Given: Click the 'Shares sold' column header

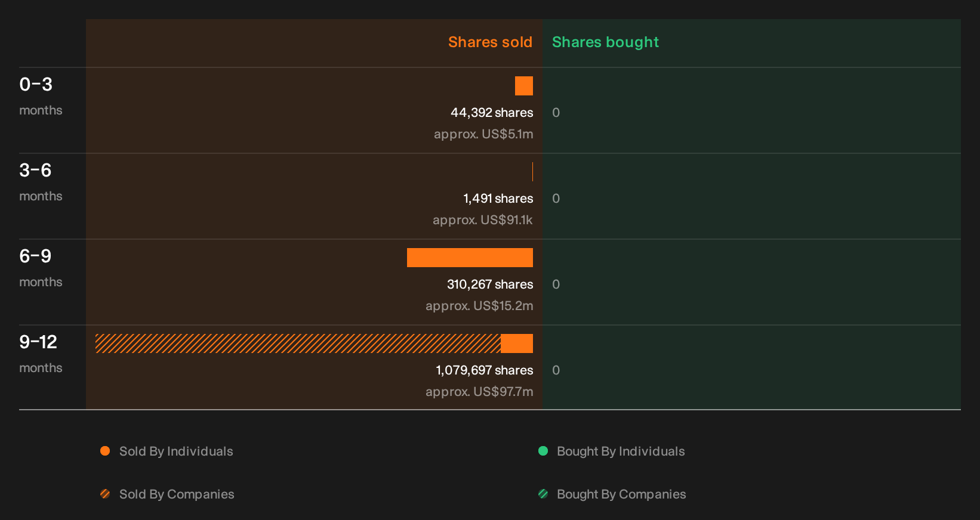Looking at the screenshot, I should tap(490, 42).
